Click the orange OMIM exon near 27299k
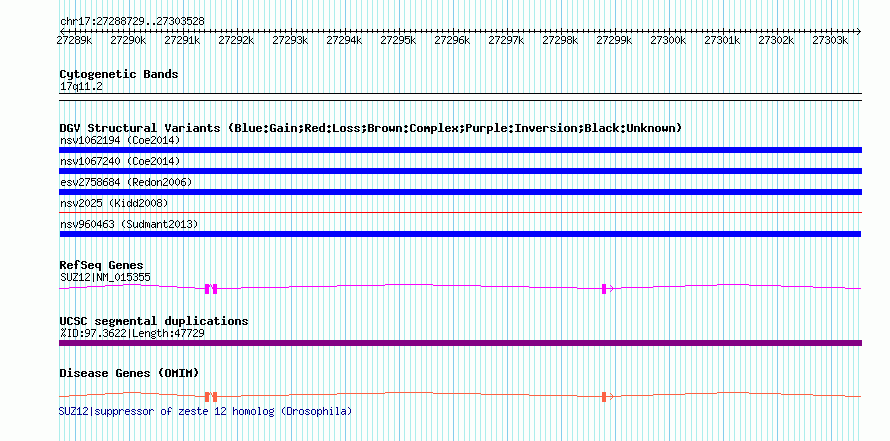 (x=604, y=397)
